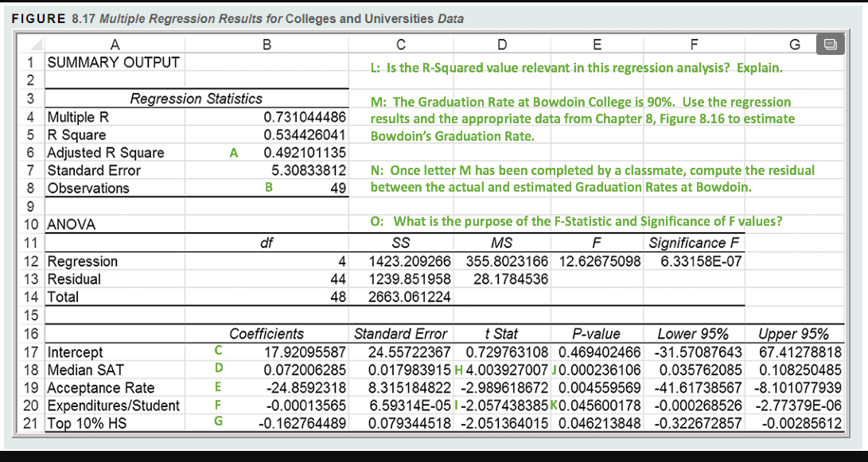Click the df column heading
Image resolution: width=868 pixels, height=462 pixels.
click(x=267, y=243)
